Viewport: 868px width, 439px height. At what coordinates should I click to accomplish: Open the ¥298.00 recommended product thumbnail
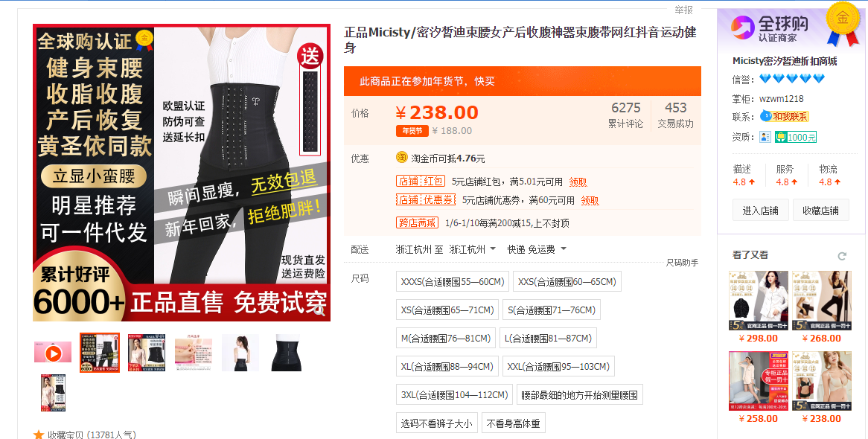pos(759,301)
